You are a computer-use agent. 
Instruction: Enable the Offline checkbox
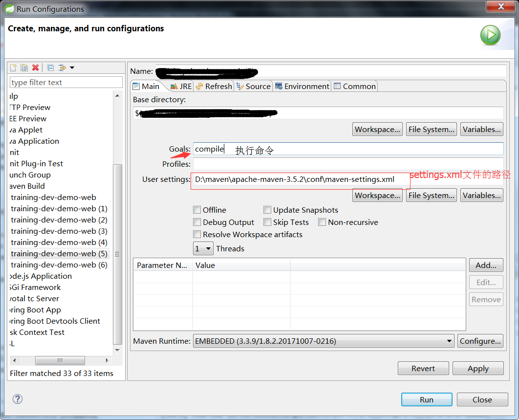pyautogui.click(x=197, y=210)
